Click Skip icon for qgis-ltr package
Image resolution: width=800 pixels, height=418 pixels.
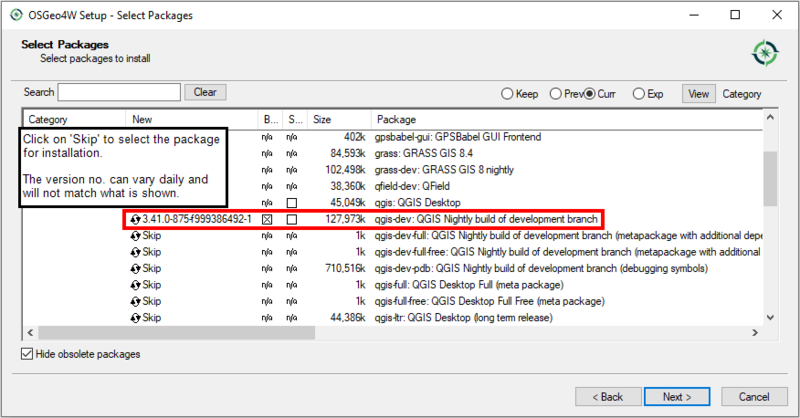(135, 318)
